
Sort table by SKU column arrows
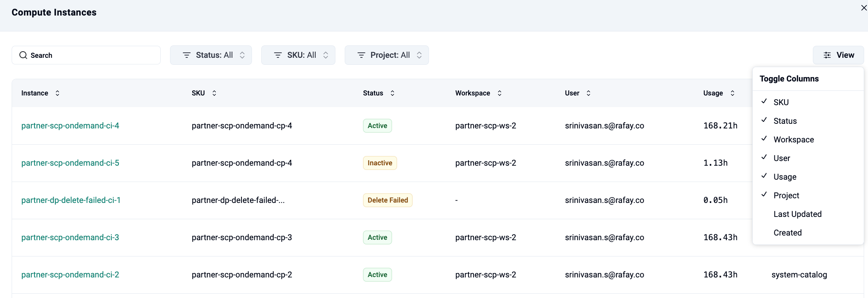(x=214, y=93)
